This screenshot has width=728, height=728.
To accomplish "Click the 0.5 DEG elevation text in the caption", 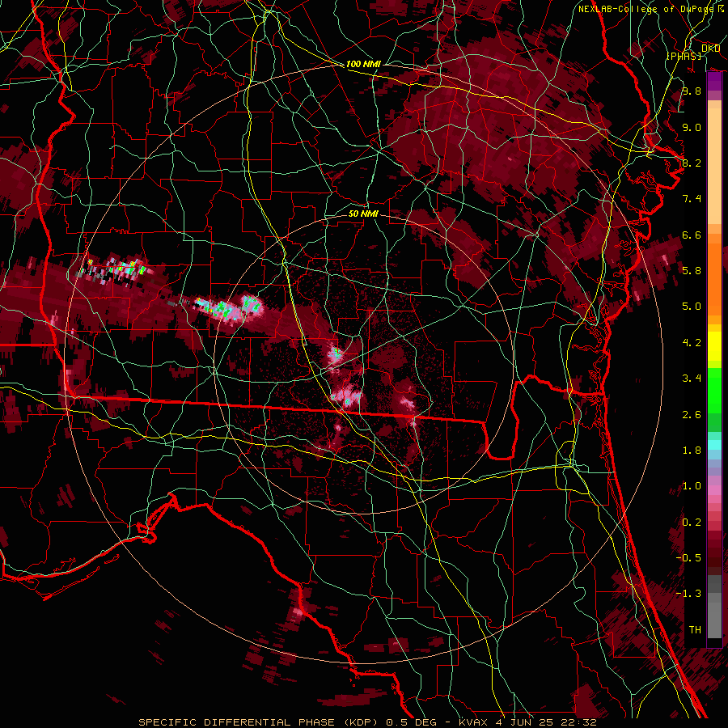I will pos(413,722).
